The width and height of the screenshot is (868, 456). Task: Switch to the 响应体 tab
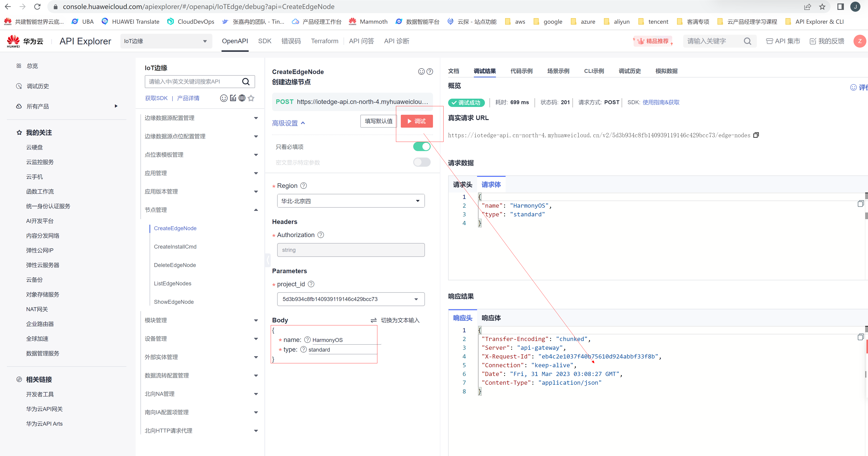pyautogui.click(x=491, y=318)
